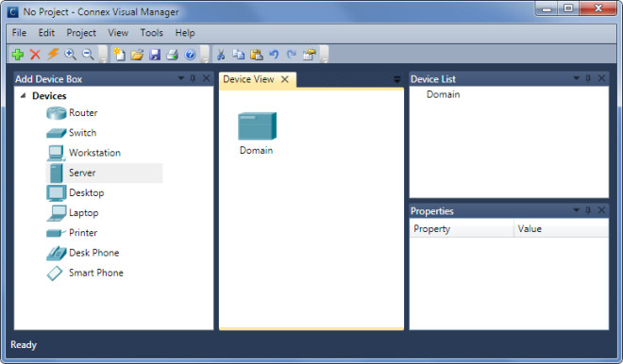Open the View menu

118,33
